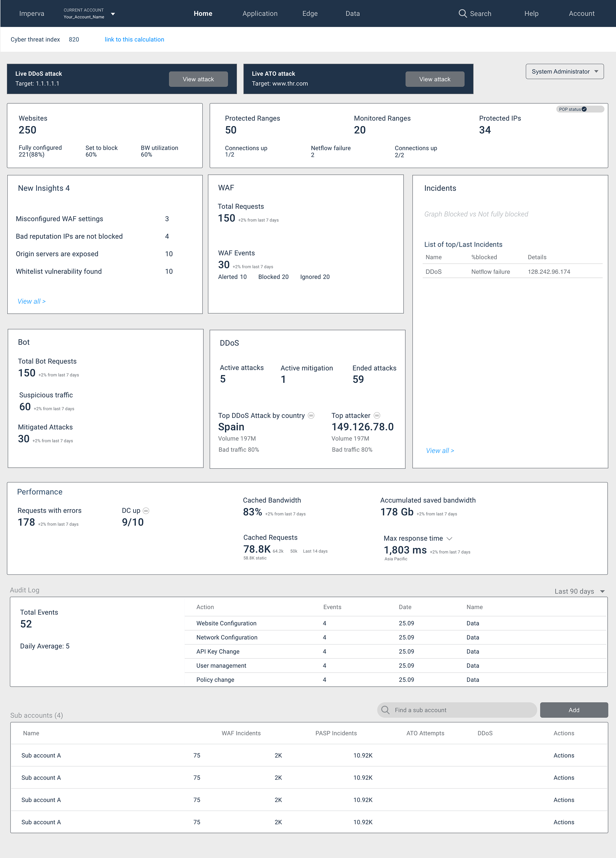616x858 pixels.
Task: View the live DDoS attack
Action: (198, 79)
